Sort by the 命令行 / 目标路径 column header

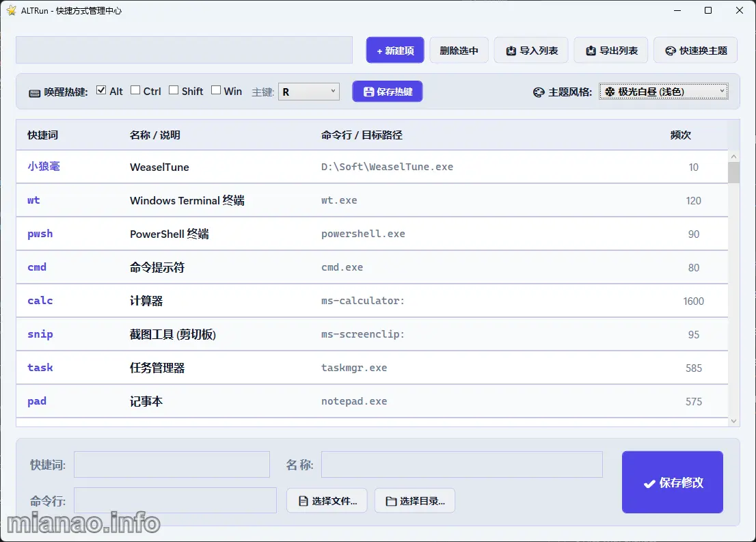point(362,135)
